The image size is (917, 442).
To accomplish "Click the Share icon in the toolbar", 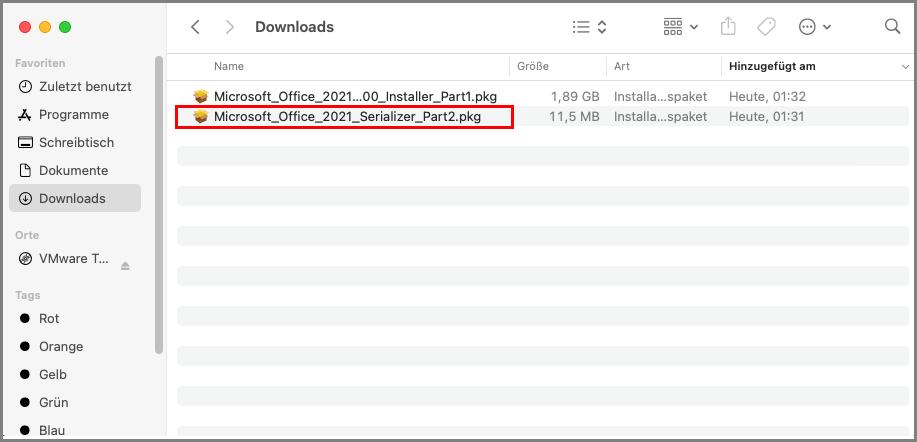I will [728, 27].
